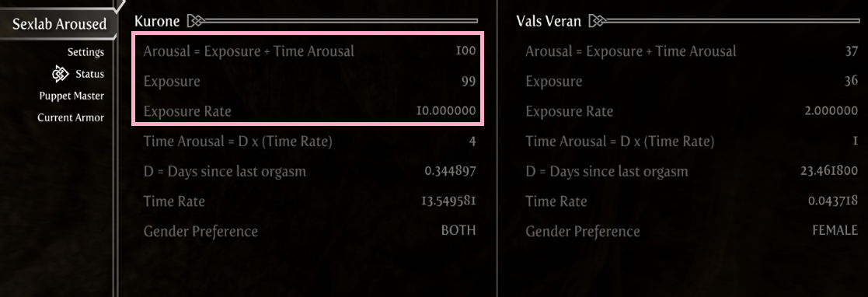This screenshot has width=868, height=297.
Task: Open the Current Armor page
Action: point(71,117)
